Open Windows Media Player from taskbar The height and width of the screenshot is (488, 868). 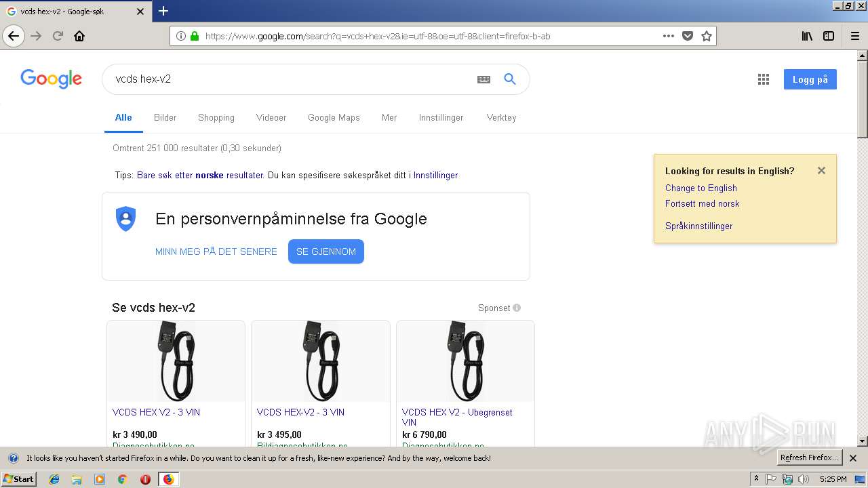pyautogui.click(x=100, y=479)
